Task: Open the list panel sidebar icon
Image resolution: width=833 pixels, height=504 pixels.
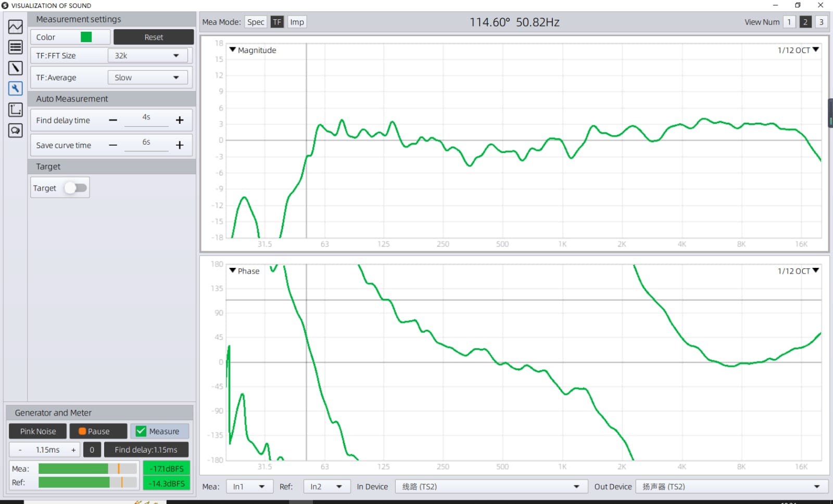Action: coord(15,47)
